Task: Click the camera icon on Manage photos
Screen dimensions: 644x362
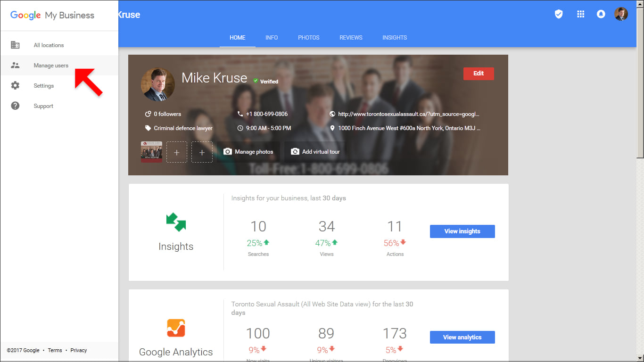Action: 228,152
